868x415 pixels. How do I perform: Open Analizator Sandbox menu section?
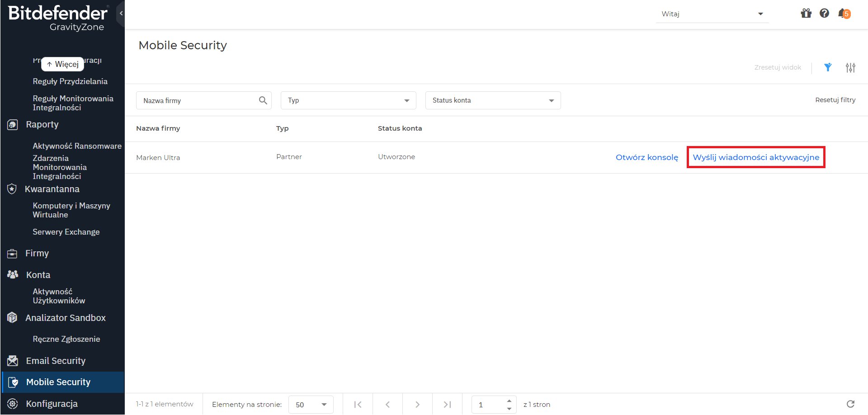tap(66, 318)
